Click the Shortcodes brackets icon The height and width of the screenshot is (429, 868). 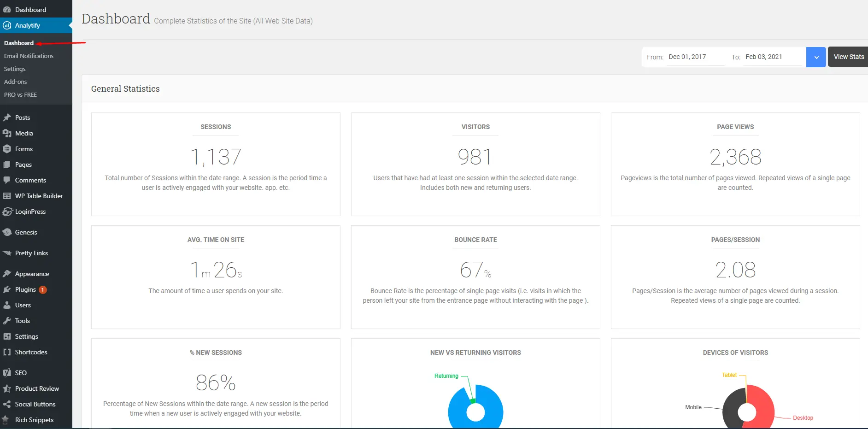point(7,352)
